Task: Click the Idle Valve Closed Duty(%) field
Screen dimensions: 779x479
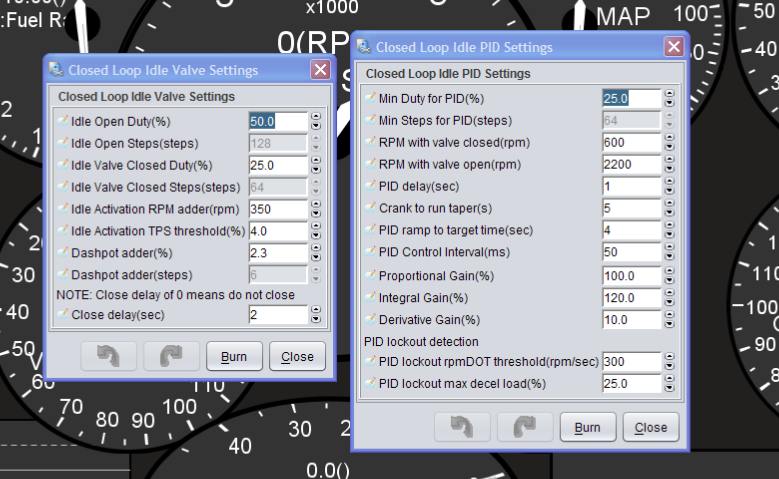Action: tap(278, 165)
